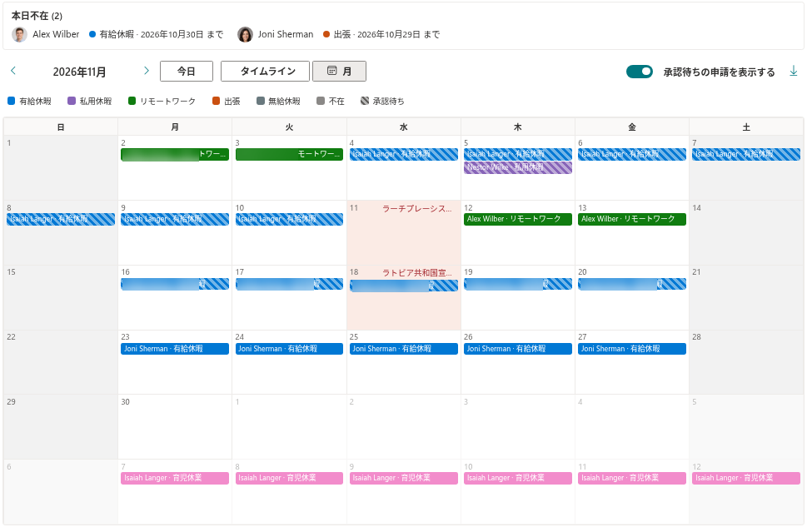Image resolution: width=812 pixels, height=527 pixels.
Task: Open Joni Sherman 有給休暇 event on the 25th
Action: 404,349
